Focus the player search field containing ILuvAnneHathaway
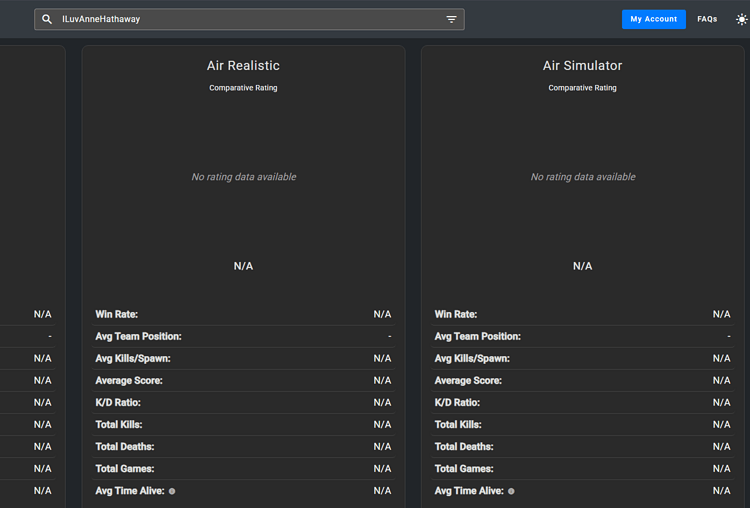Image resolution: width=750 pixels, height=508 pixels. pyautogui.click(x=250, y=19)
